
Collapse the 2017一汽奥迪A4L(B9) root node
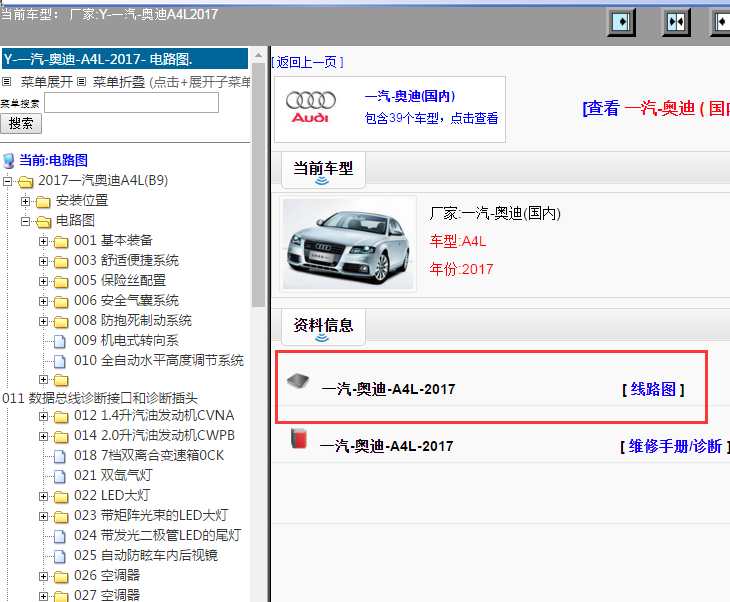click(7, 181)
